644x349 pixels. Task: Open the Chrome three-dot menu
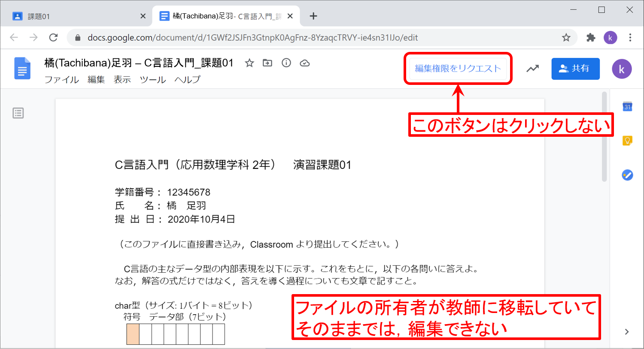(630, 38)
